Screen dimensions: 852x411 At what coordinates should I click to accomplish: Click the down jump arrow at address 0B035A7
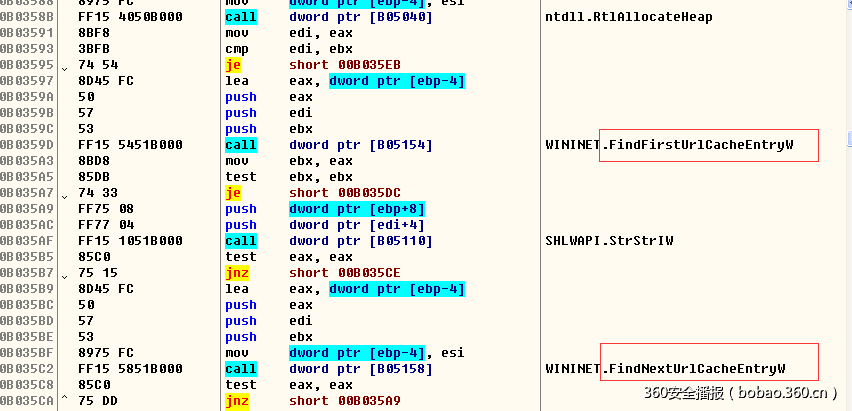(x=65, y=194)
